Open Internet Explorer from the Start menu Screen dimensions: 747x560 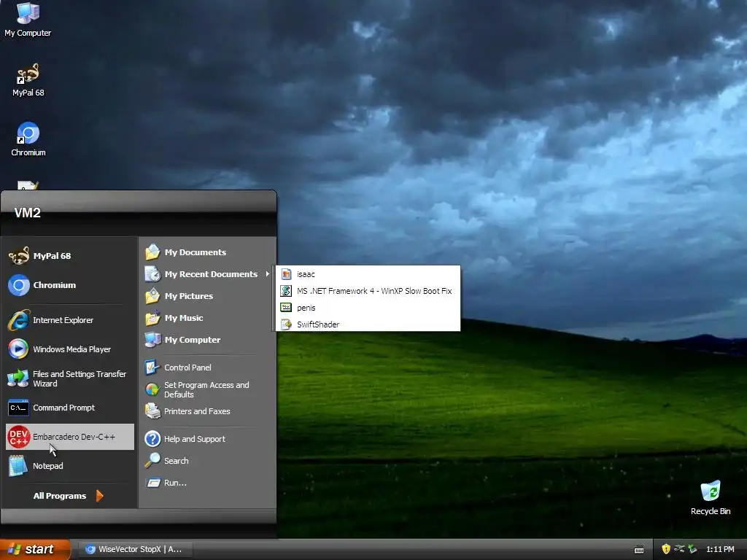tap(69, 320)
